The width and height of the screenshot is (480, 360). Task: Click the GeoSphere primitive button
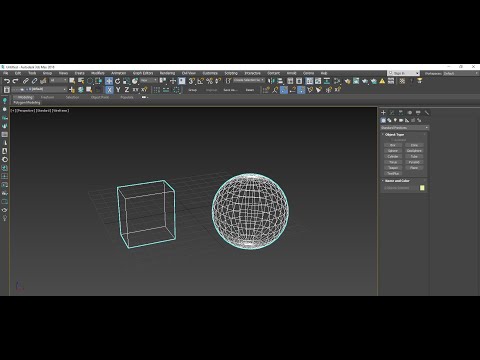(x=414, y=151)
